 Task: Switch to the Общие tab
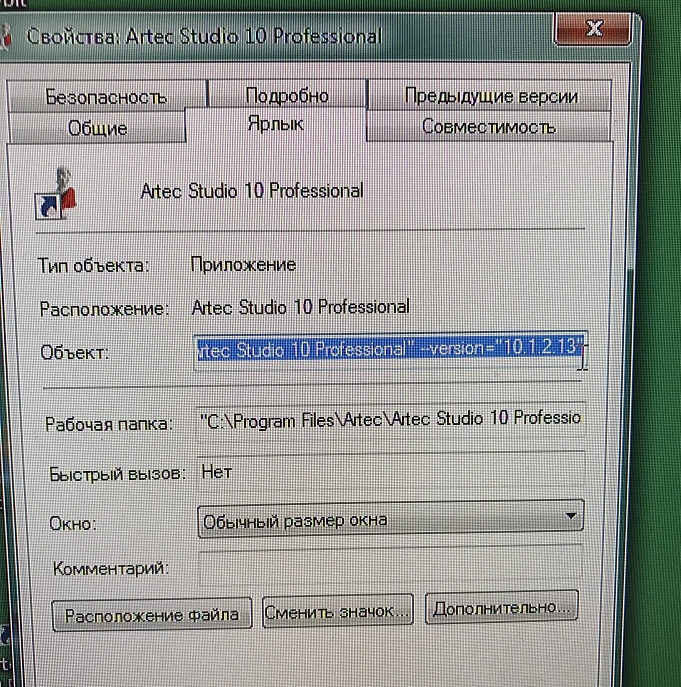pyautogui.click(x=97, y=127)
